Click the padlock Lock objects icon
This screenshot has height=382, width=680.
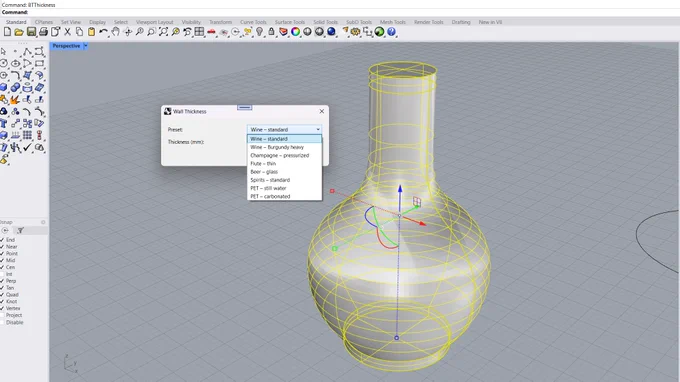[271, 32]
